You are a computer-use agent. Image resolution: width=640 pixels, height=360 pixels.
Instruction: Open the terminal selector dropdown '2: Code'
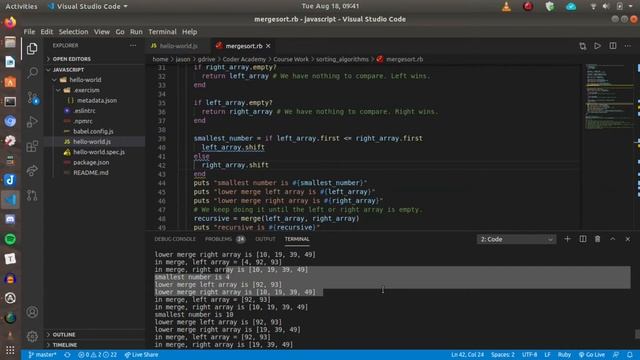tap(516, 239)
